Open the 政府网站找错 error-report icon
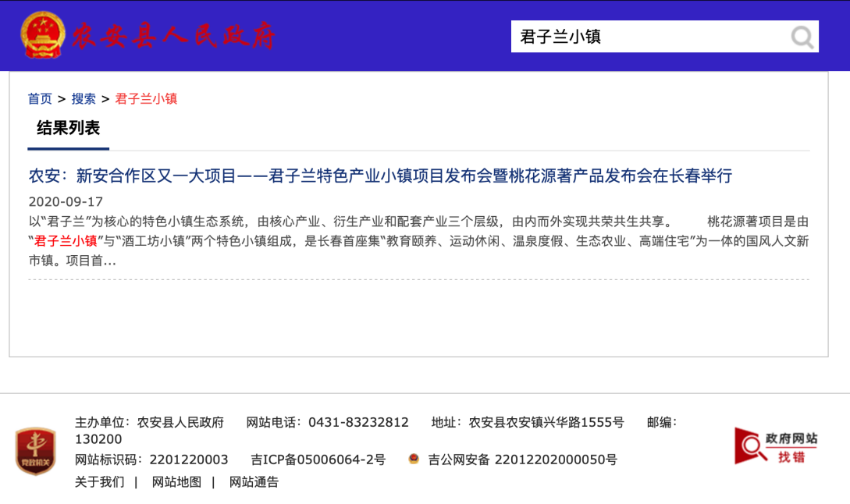The height and width of the screenshot is (504, 850). (776, 445)
